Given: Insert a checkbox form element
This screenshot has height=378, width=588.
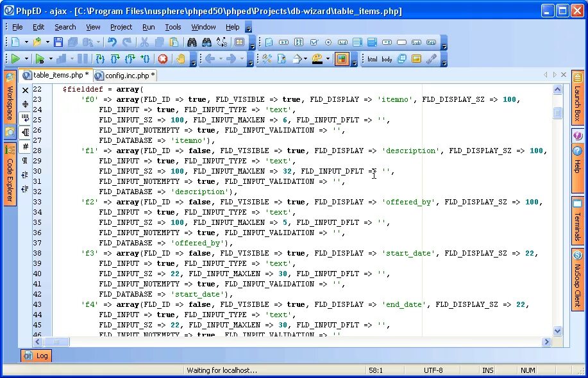Looking at the screenshot, I should point(314,42).
